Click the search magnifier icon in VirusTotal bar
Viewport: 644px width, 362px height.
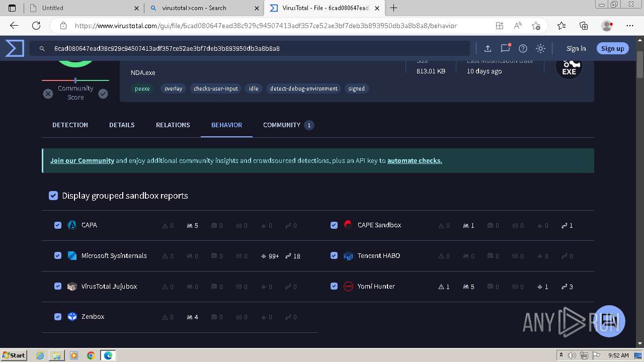[x=42, y=49]
